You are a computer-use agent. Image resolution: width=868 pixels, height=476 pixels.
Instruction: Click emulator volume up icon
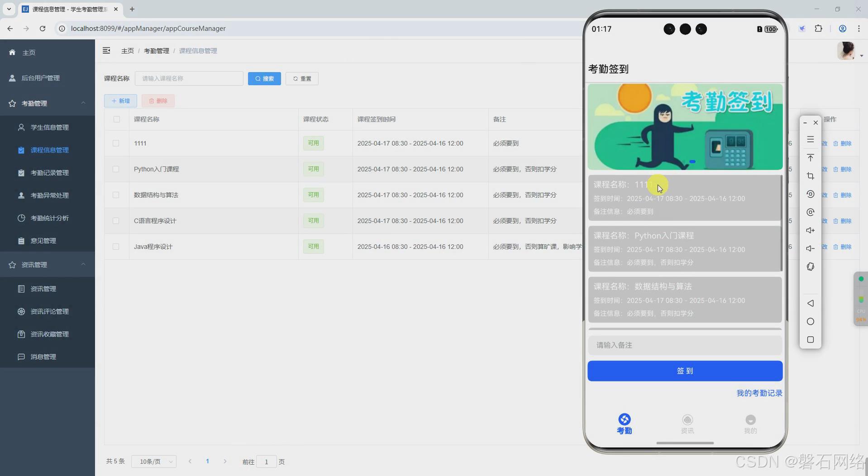[x=811, y=230]
